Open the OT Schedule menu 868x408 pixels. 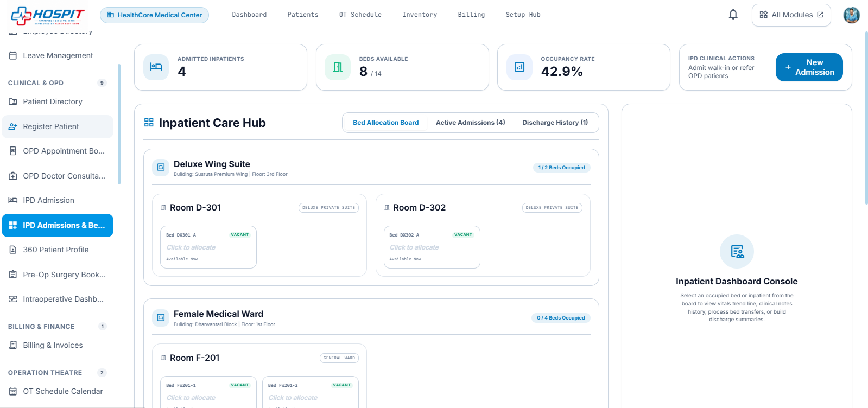(360, 15)
